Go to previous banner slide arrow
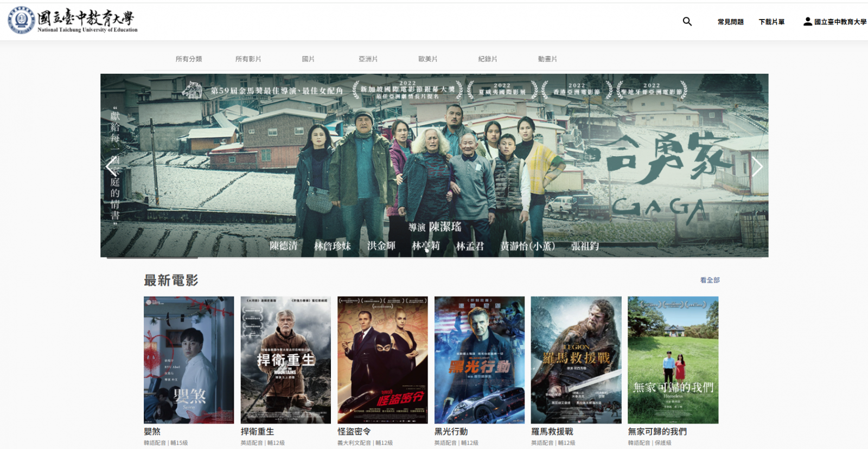The image size is (868, 449). click(112, 166)
